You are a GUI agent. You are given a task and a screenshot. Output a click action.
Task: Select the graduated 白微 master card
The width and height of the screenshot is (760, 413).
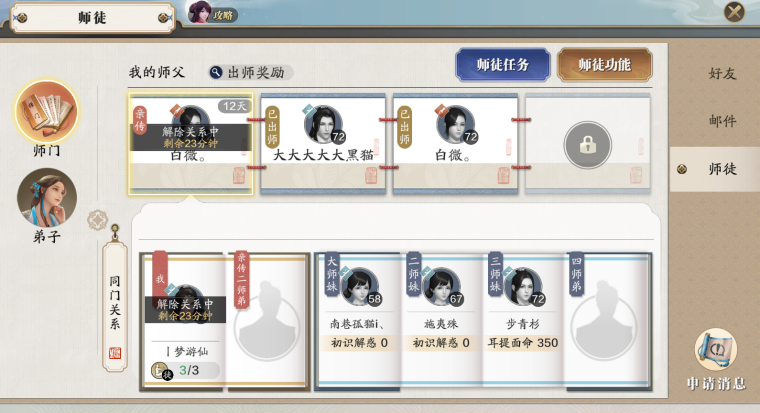click(x=455, y=143)
